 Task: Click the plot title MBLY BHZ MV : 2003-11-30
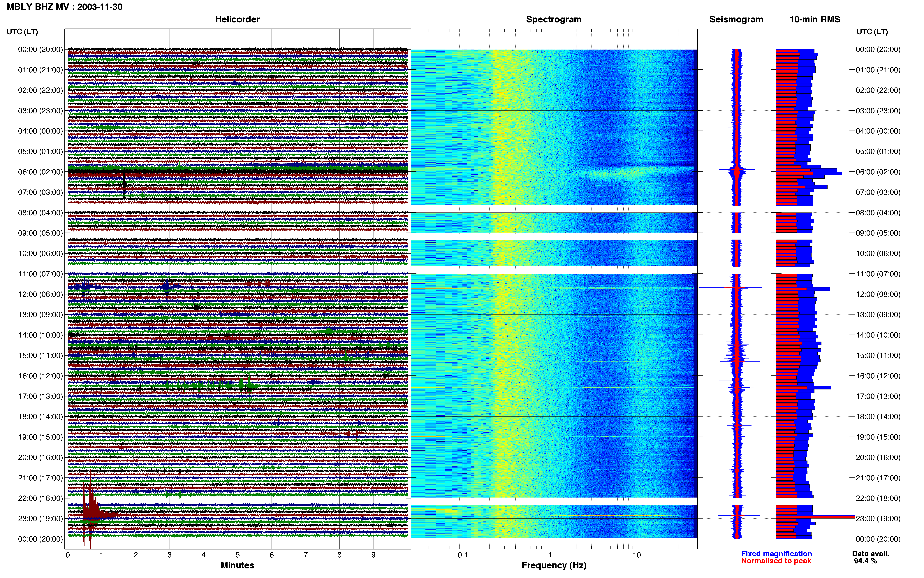click(x=65, y=7)
